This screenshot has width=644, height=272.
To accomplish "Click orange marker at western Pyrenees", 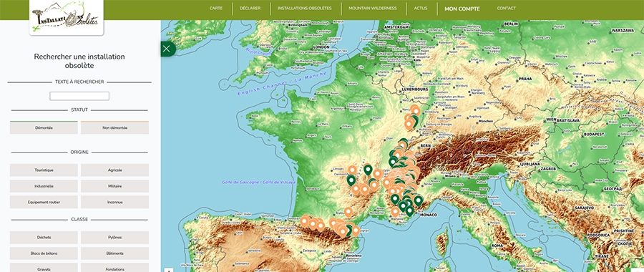I will tap(304, 221).
